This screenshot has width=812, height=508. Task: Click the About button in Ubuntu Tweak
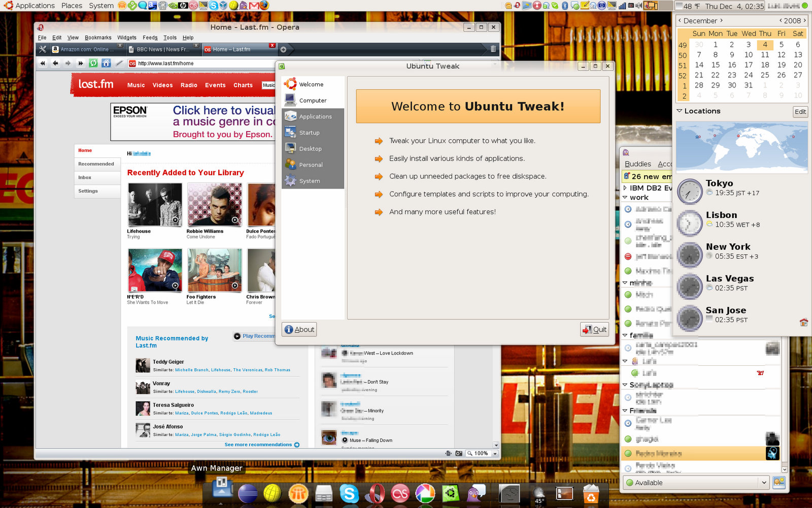299,329
